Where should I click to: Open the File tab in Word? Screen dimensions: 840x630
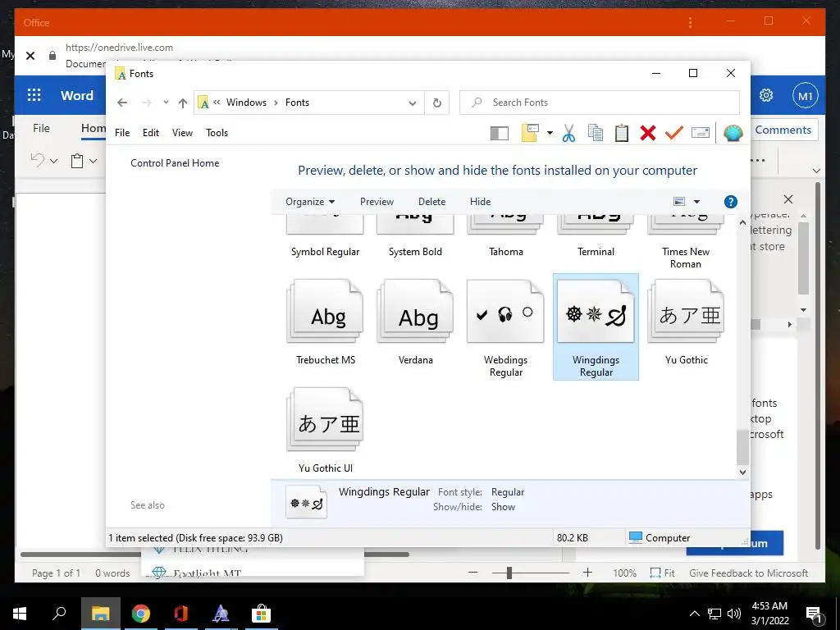41,129
